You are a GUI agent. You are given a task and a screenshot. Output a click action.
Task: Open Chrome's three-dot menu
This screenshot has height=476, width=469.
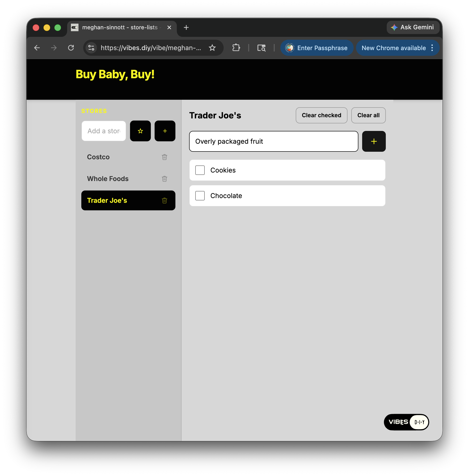[432, 48]
